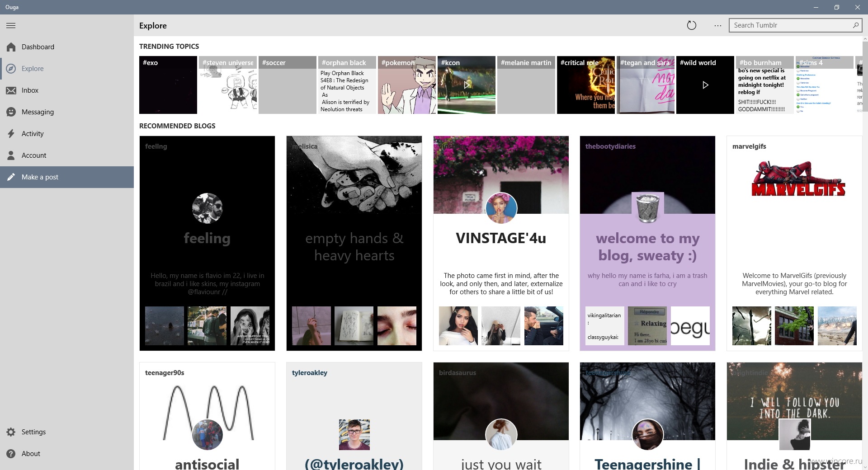868x470 pixels.
Task: Open the Dashboard home icon
Action: (11, 47)
